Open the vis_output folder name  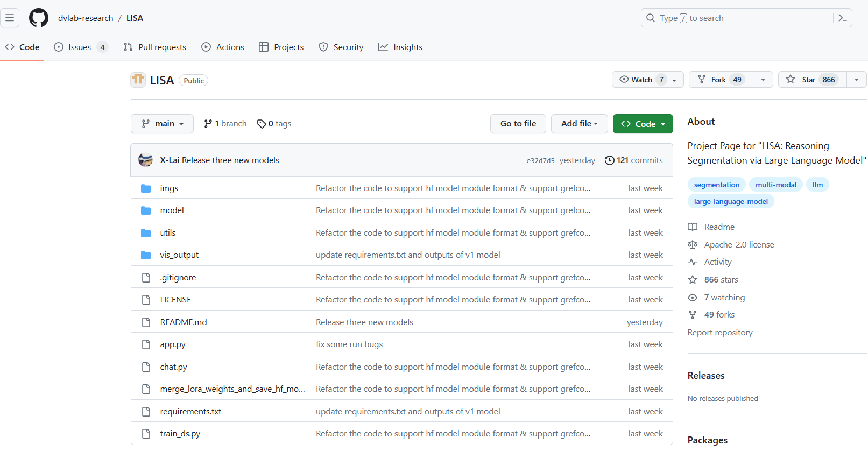179,255
